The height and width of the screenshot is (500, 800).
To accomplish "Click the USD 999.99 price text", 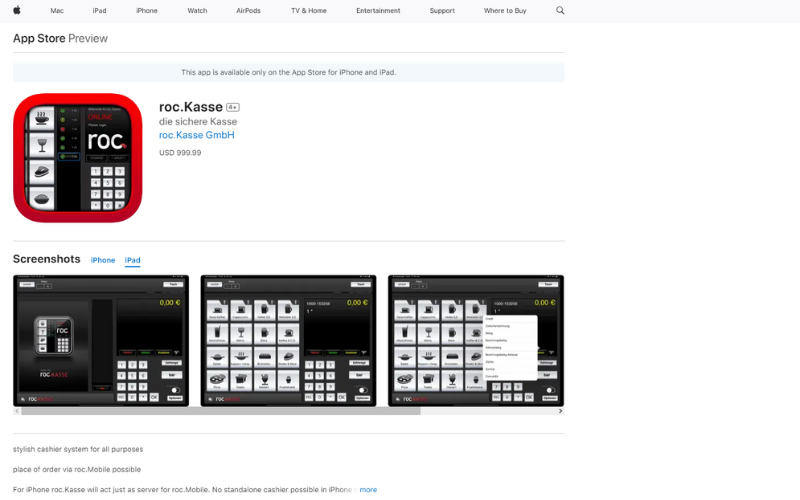I will pos(180,153).
